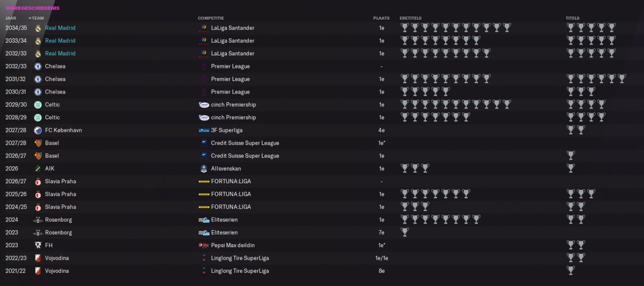Image resolution: width=644 pixels, height=286 pixels.
Task: Click the sort arrow beside TEAM header
Action: coord(30,19)
